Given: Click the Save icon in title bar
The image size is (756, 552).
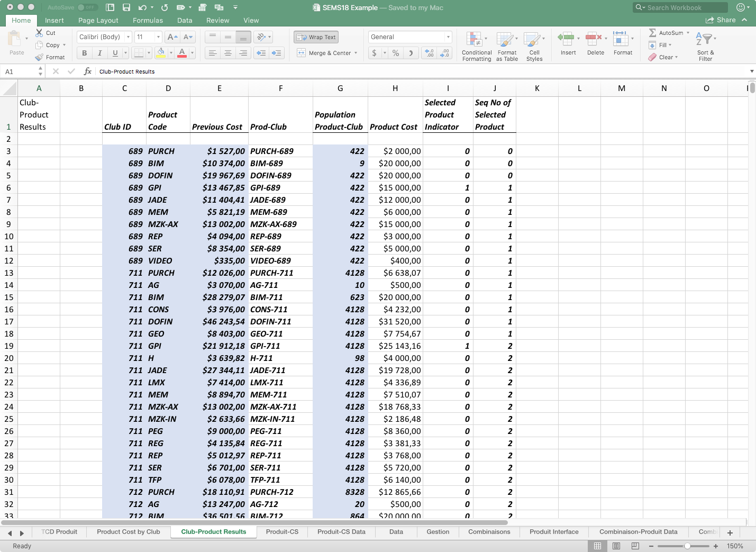Looking at the screenshot, I should [x=126, y=7].
